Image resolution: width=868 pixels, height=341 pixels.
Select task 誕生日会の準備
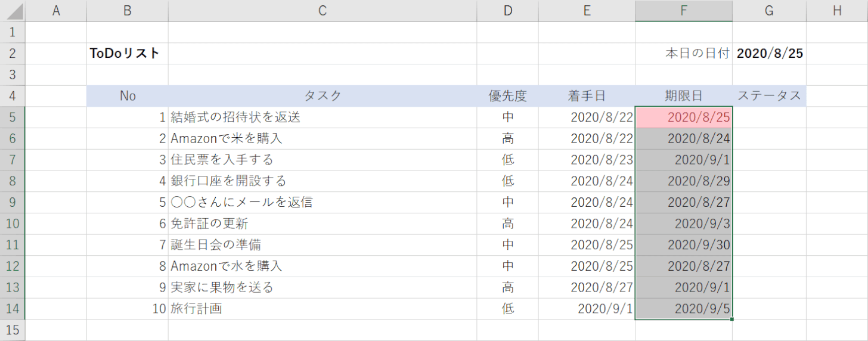click(x=323, y=245)
